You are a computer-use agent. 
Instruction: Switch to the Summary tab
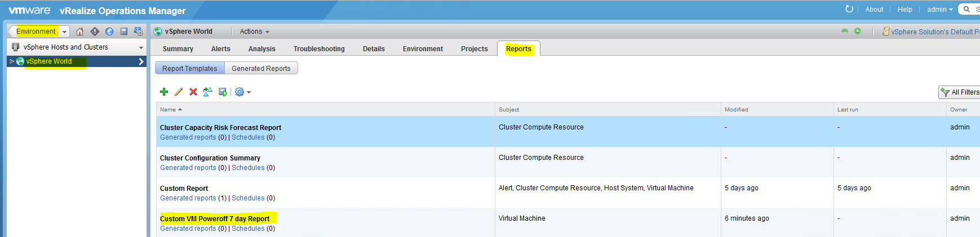coord(178,49)
